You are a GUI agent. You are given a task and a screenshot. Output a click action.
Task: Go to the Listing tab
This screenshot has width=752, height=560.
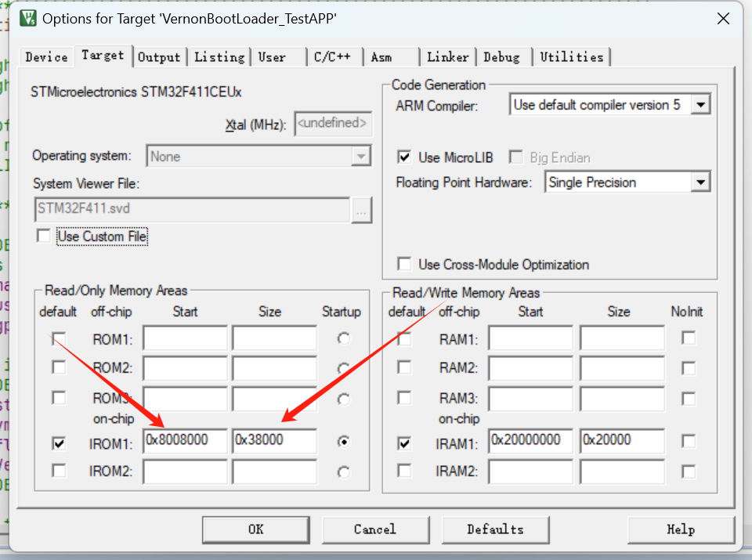pos(219,57)
